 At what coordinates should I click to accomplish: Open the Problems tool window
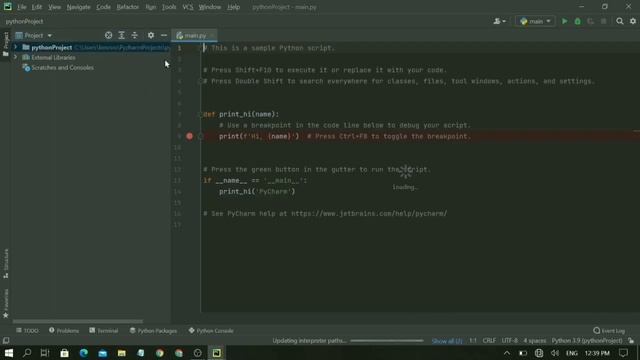64,331
